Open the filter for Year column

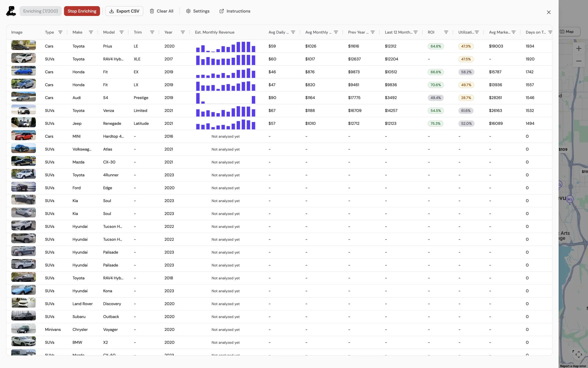click(x=183, y=32)
